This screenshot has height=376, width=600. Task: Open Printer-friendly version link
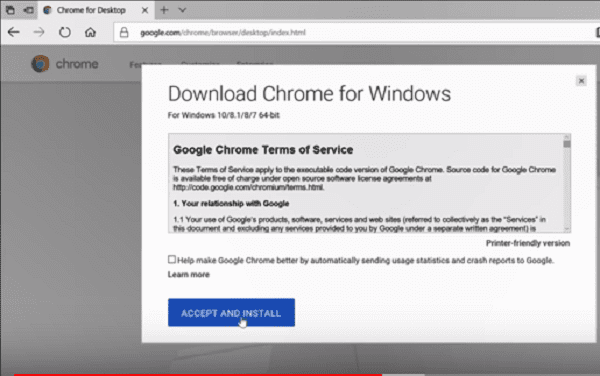528,243
